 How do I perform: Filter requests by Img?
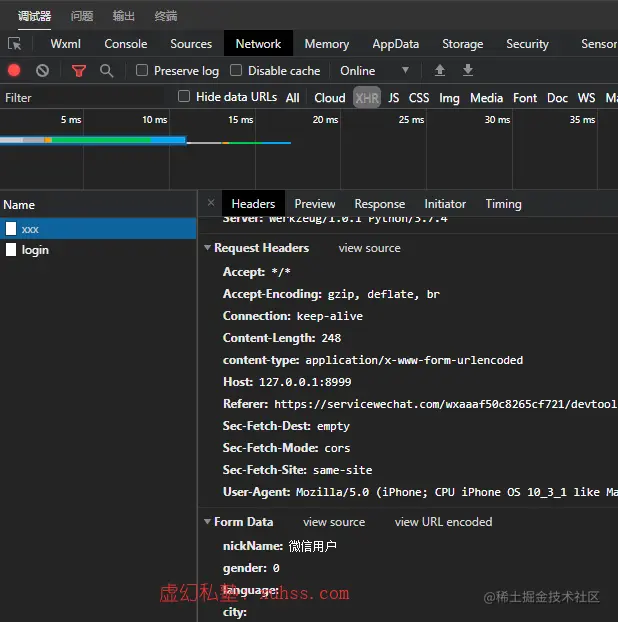click(449, 98)
